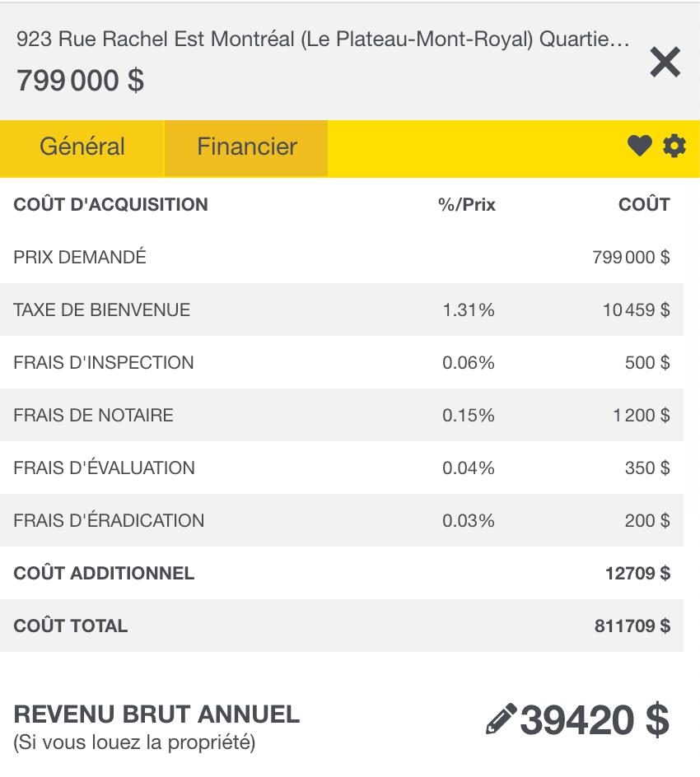The height and width of the screenshot is (777, 700).
Task: Click the Frais d'éradication cost of 200 $
Action: (x=646, y=521)
